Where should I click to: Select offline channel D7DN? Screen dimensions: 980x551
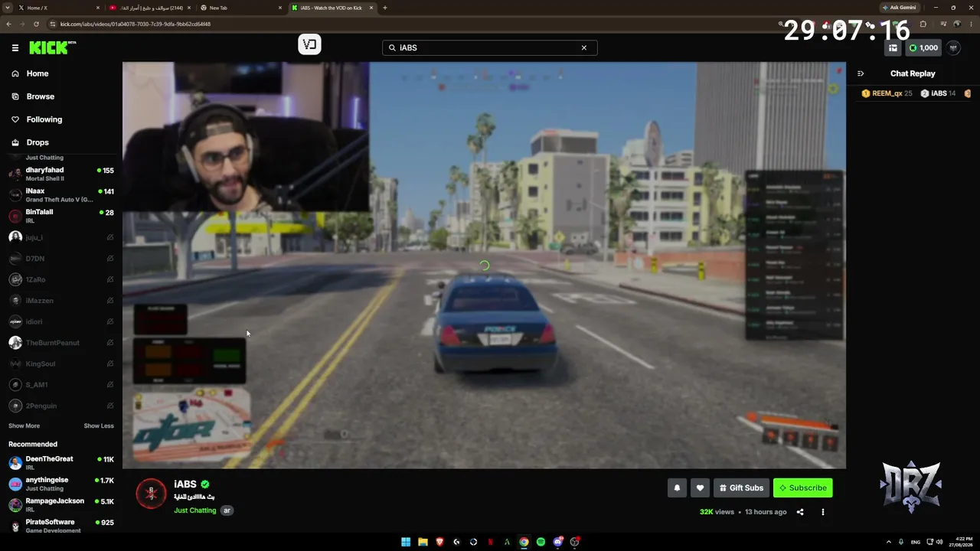point(60,259)
